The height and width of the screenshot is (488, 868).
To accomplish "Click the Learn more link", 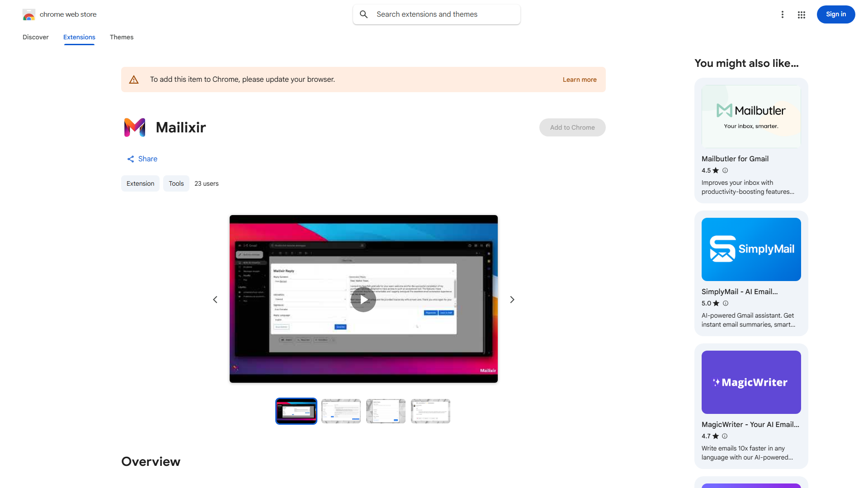I will tap(580, 80).
